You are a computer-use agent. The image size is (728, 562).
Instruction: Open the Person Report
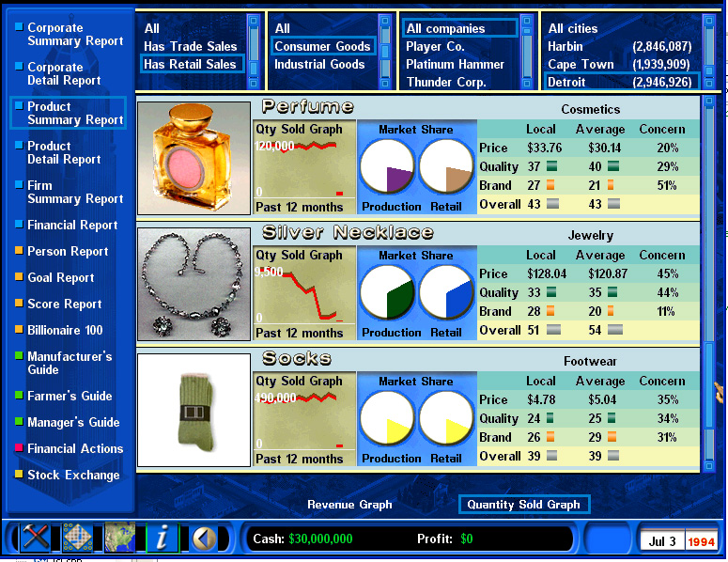(x=68, y=251)
